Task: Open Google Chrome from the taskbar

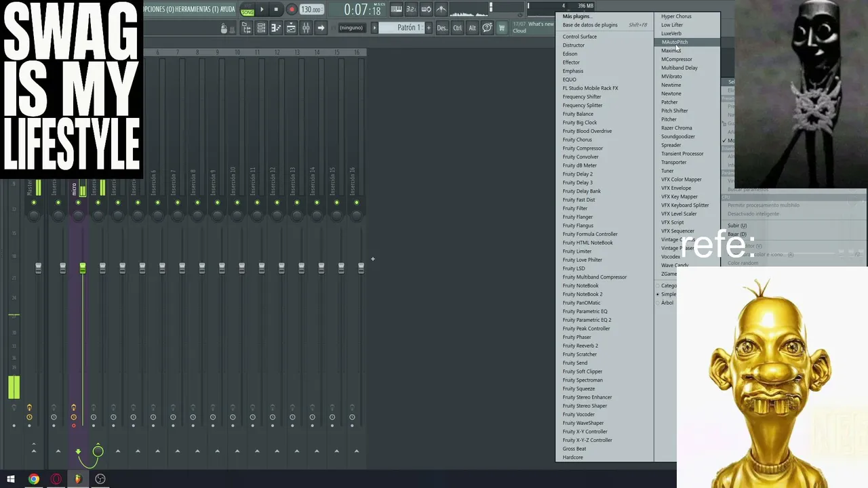Action: coord(33,479)
